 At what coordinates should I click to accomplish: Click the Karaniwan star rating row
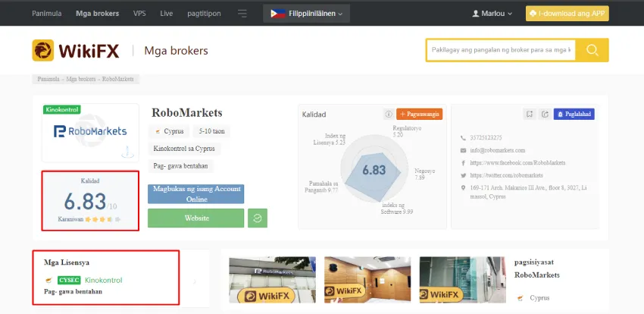point(89,219)
